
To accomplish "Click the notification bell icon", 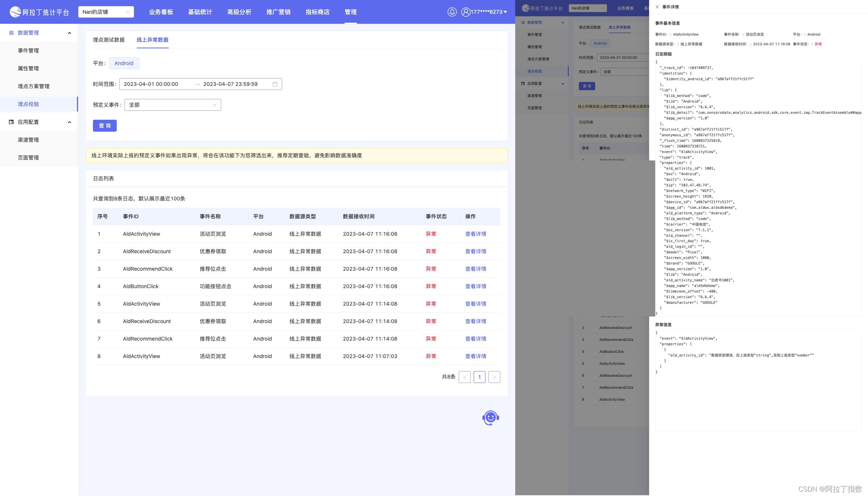I will pyautogui.click(x=452, y=12).
